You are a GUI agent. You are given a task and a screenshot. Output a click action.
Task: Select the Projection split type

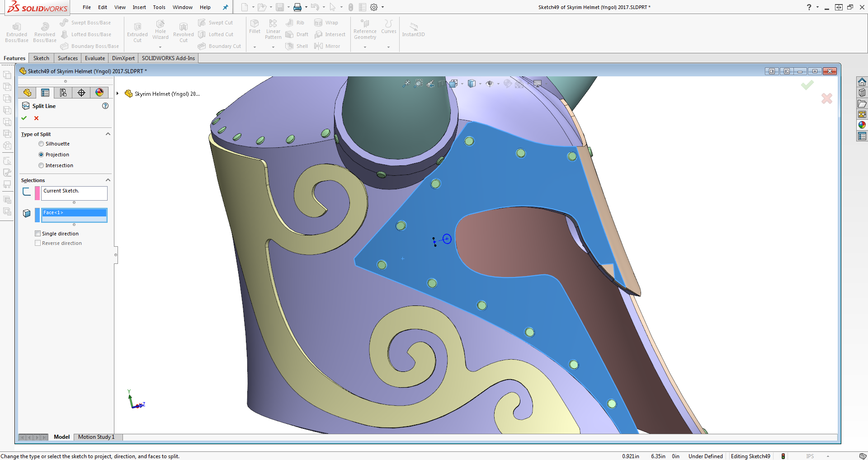(41, 155)
